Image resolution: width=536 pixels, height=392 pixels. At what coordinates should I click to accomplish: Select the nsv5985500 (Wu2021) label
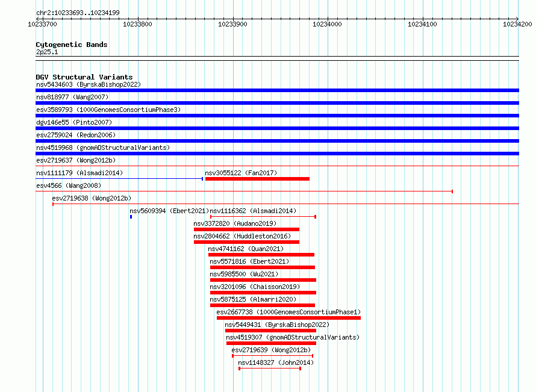244,274
